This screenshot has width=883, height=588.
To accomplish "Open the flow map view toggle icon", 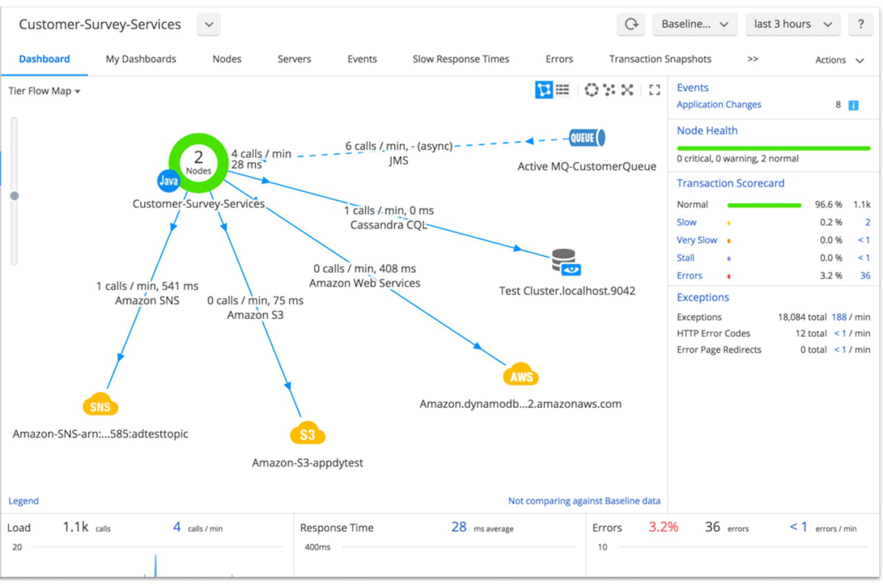I will click(x=544, y=89).
